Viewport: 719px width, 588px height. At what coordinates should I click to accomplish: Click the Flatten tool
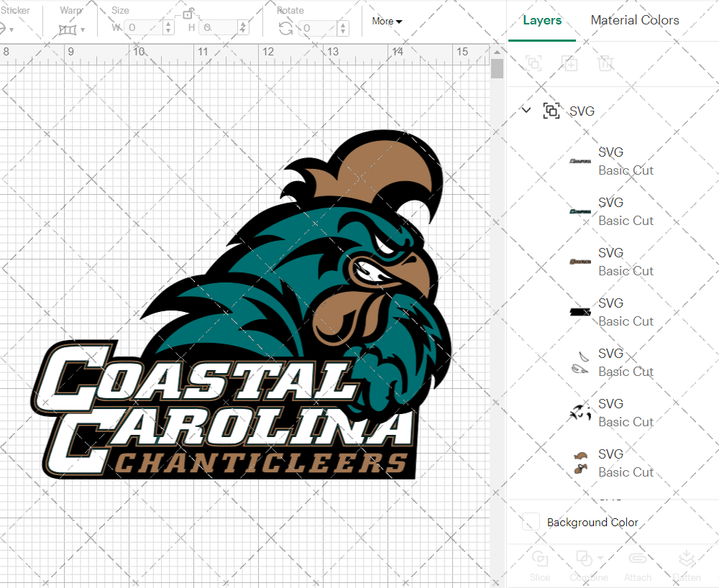[x=687, y=565]
